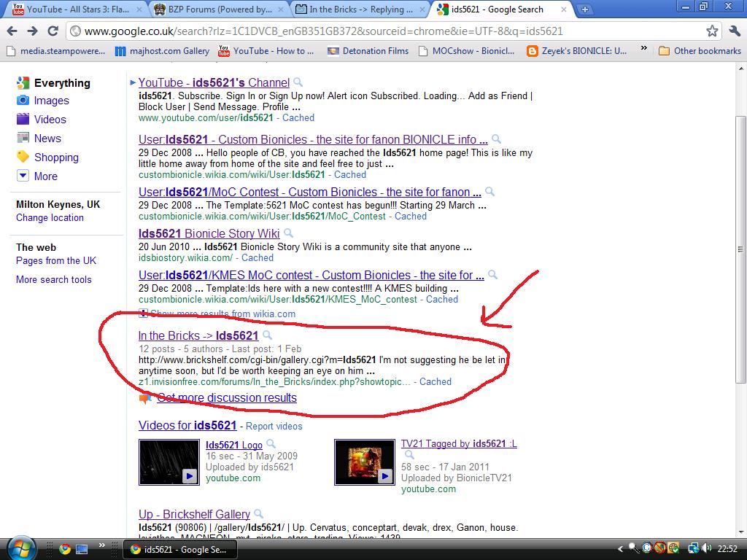The width and height of the screenshot is (747, 560).
Task: Preview the Ids5621 Logo video magnifier
Action: (x=271, y=444)
